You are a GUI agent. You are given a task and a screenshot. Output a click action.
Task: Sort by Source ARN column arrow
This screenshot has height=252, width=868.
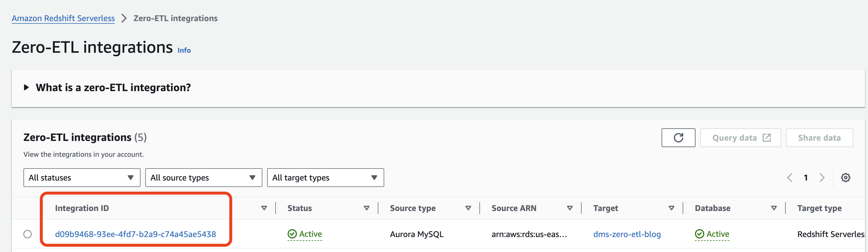point(570,208)
